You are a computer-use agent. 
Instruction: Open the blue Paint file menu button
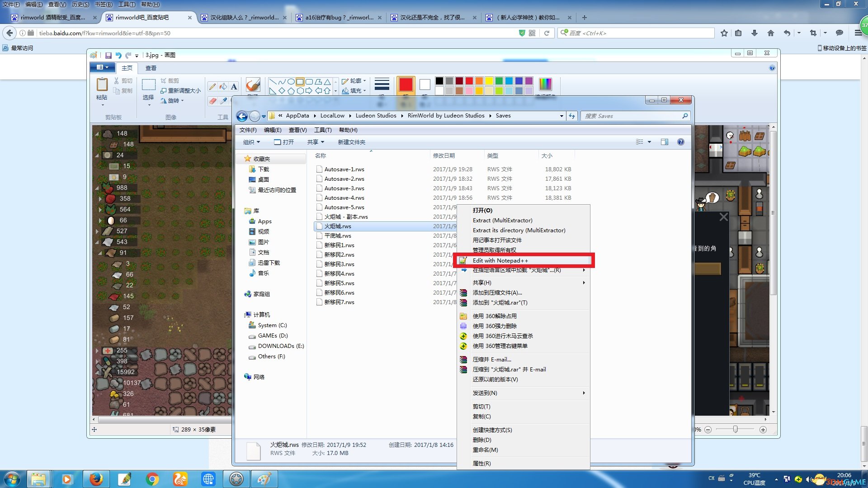click(x=103, y=67)
